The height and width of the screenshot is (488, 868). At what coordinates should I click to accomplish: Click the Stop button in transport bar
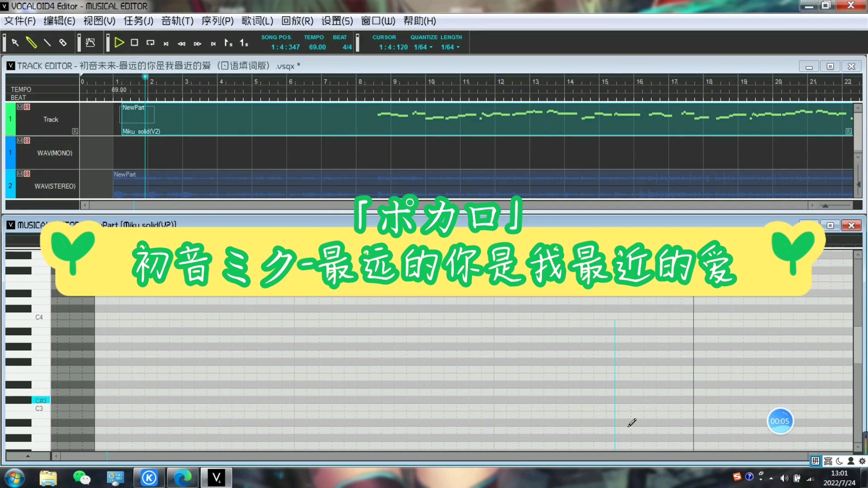point(133,42)
